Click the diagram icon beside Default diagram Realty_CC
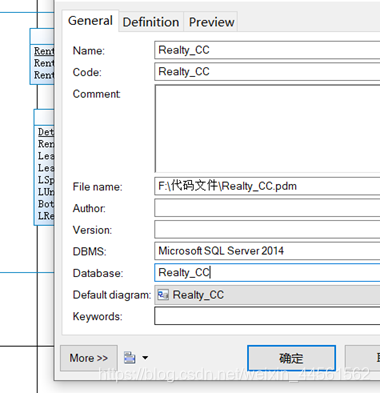The image size is (380, 393). pos(163,295)
